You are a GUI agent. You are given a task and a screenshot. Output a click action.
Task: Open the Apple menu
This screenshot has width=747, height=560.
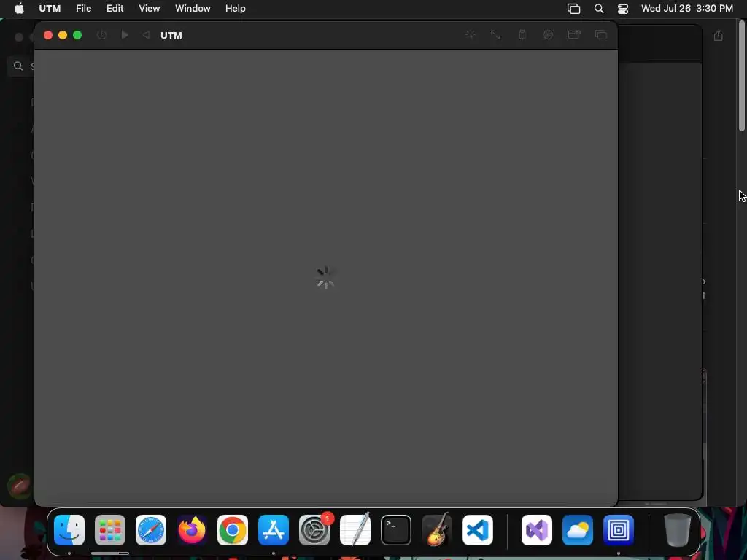point(19,9)
